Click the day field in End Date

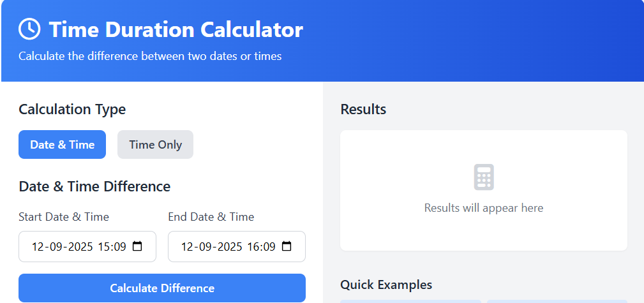click(187, 247)
